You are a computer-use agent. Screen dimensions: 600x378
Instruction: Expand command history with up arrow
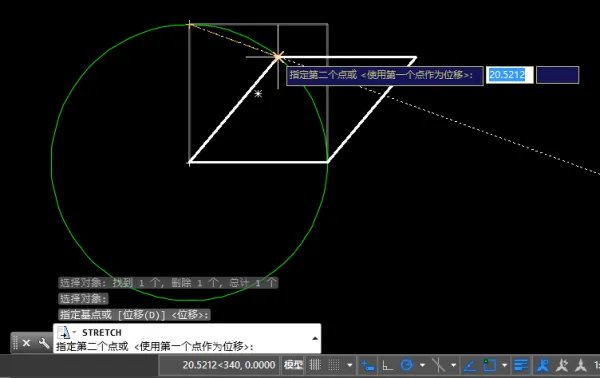(315, 338)
